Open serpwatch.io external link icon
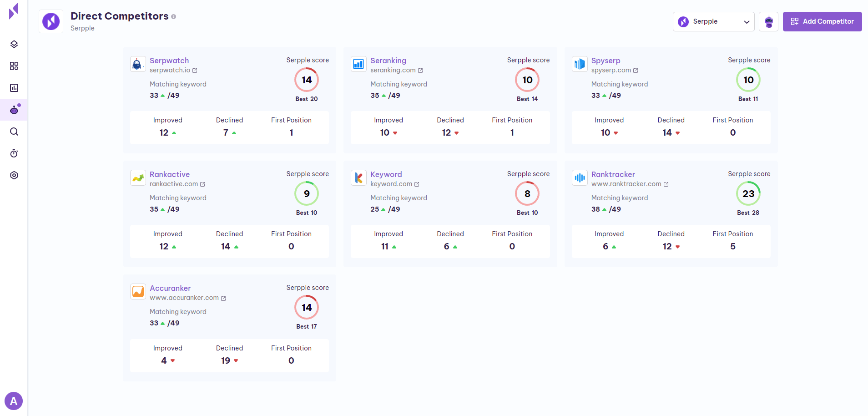Screen dimensions: 868x416 click(195, 71)
